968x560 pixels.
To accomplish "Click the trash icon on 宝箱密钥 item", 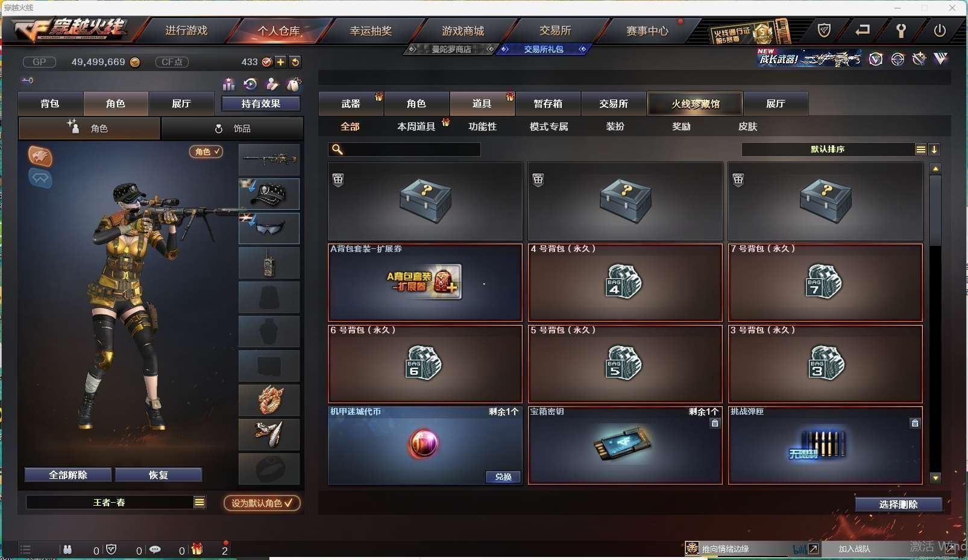I will click(715, 423).
